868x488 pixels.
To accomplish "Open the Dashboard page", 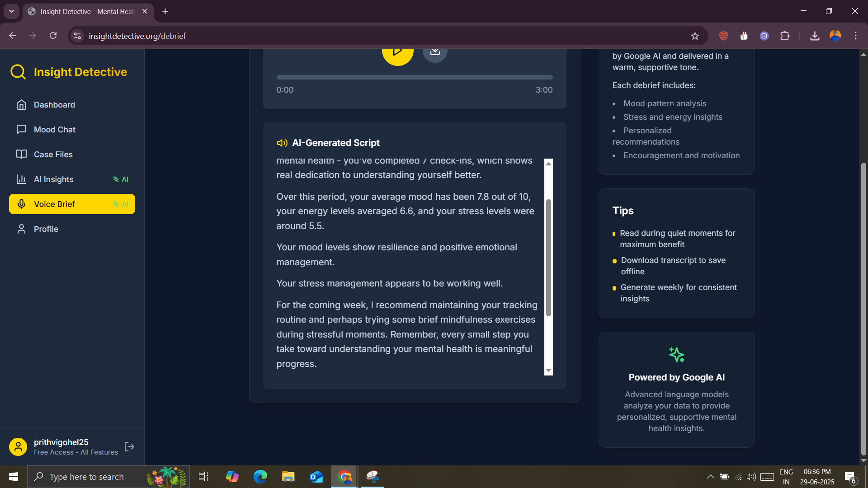I will (54, 105).
